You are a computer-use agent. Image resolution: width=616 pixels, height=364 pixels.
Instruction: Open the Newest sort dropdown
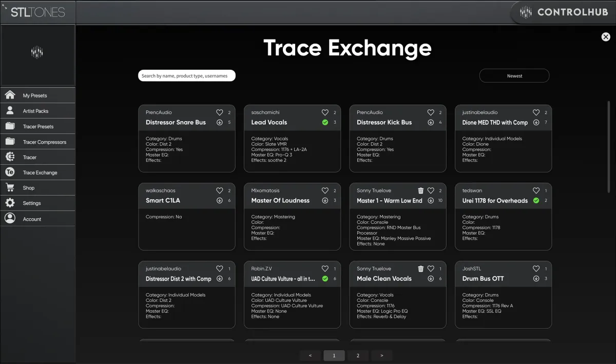(x=514, y=75)
